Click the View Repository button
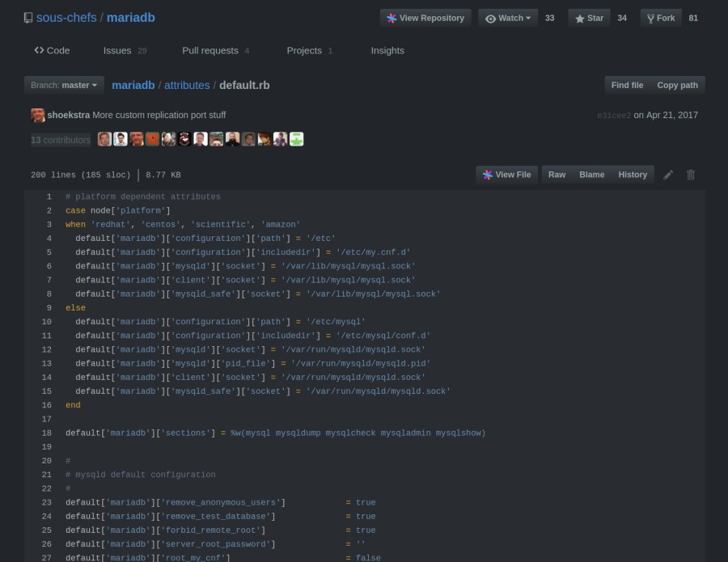Image resolution: width=728 pixels, height=562 pixels. coord(425,18)
